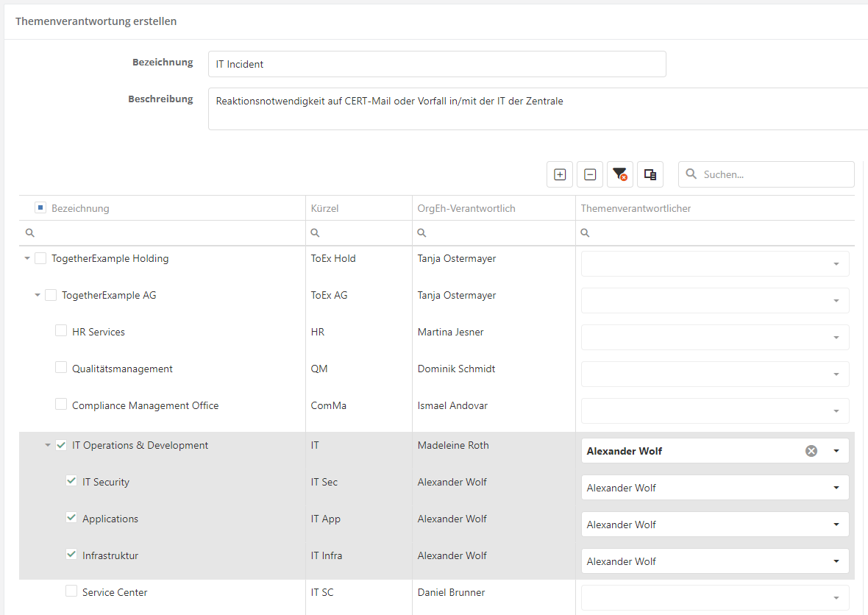This screenshot has height=615, width=868.
Task: Clear filters with the funnel icon
Action: [620, 174]
